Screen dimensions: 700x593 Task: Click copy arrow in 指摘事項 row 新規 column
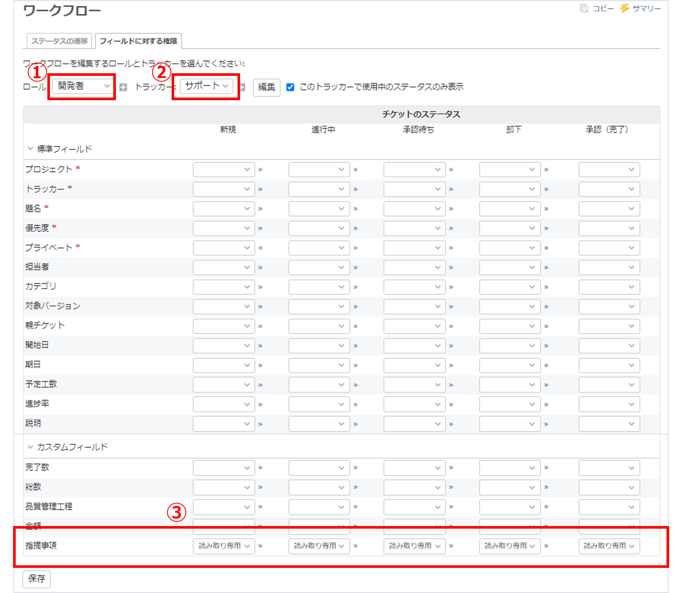pos(260,546)
